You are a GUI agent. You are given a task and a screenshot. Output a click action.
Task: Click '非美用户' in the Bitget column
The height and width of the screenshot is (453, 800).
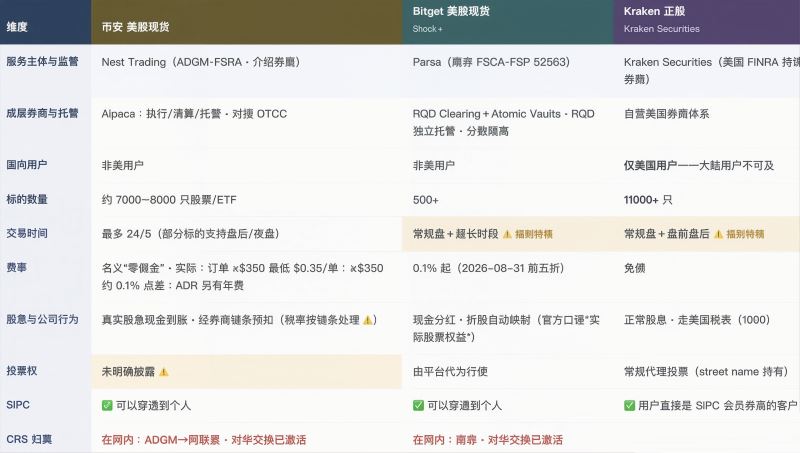point(434,165)
